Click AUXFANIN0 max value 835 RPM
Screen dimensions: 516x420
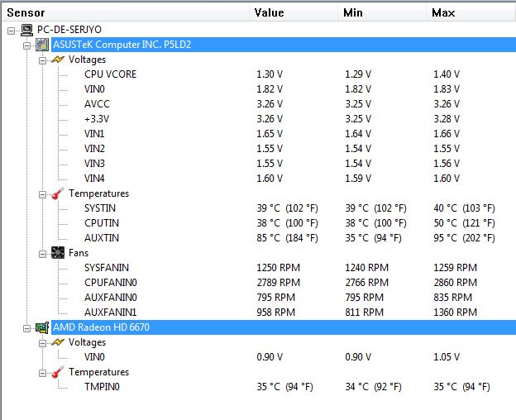pyautogui.click(x=453, y=298)
